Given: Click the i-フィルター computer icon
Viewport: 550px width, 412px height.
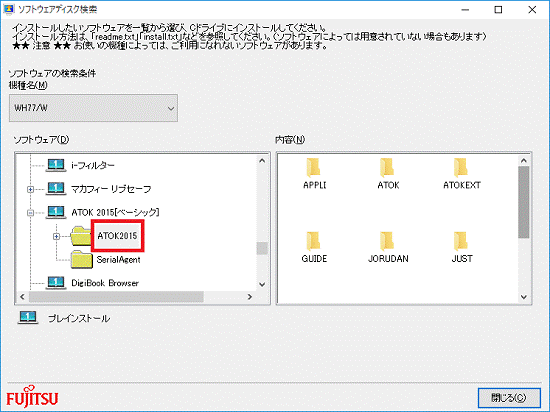Looking at the screenshot, I should click(56, 165).
